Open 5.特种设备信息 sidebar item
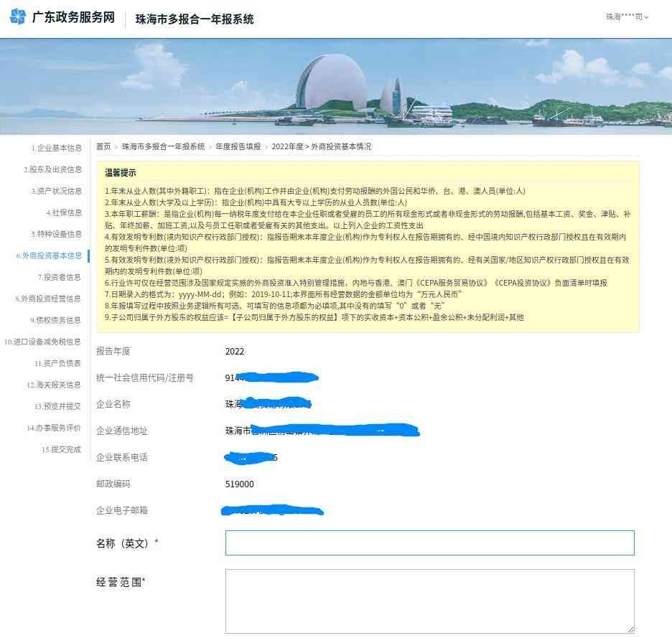The height and width of the screenshot is (638, 672). (x=56, y=234)
